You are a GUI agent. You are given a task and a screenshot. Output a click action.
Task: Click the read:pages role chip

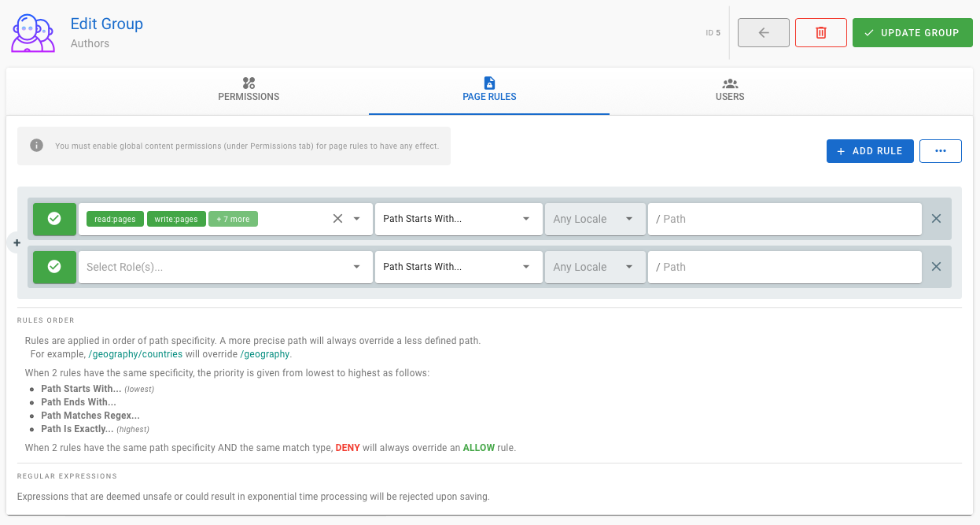pyautogui.click(x=115, y=219)
